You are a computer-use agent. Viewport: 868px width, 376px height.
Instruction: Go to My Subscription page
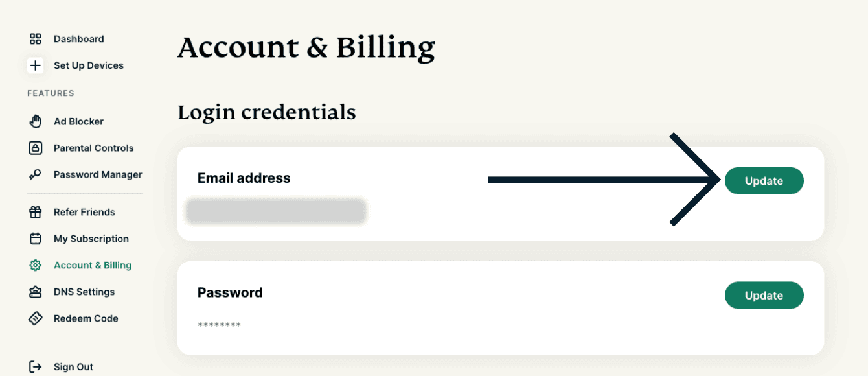pyautogui.click(x=91, y=239)
